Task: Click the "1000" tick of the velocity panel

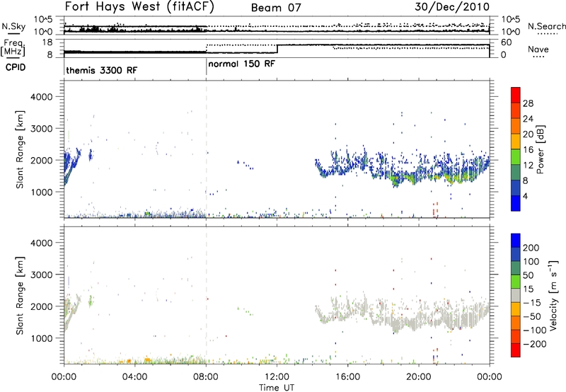Action: (x=42, y=338)
